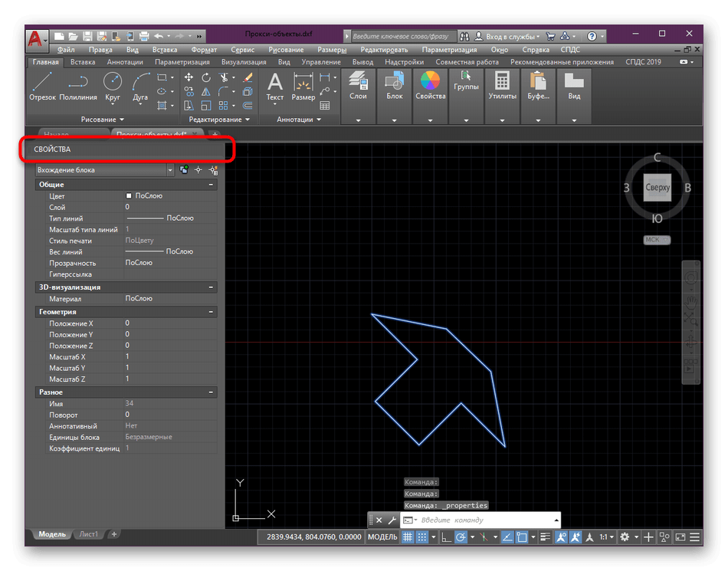Click the Undo arrow icon
The width and height of the screenshot is (728, 571).
point(159,36)
